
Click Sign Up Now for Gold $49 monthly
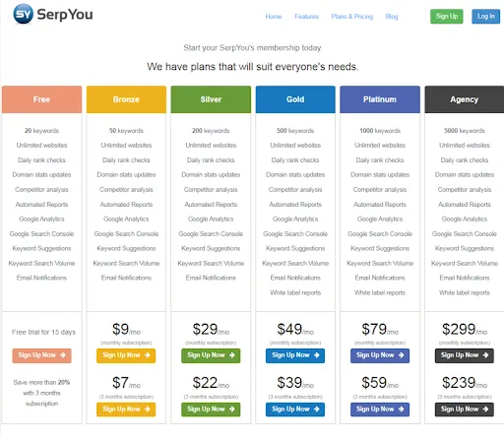pyautogui.click(x=295, y=355)
